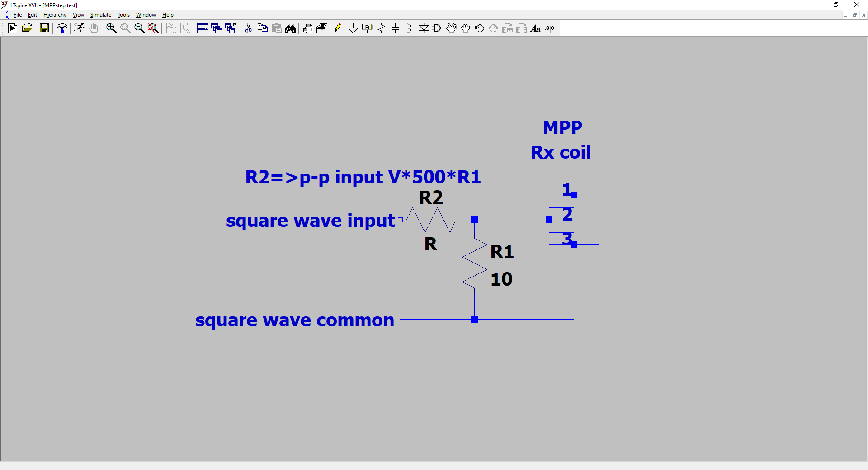
Task: Click the 'square wave common' label
Action: (x=295, y=320)
